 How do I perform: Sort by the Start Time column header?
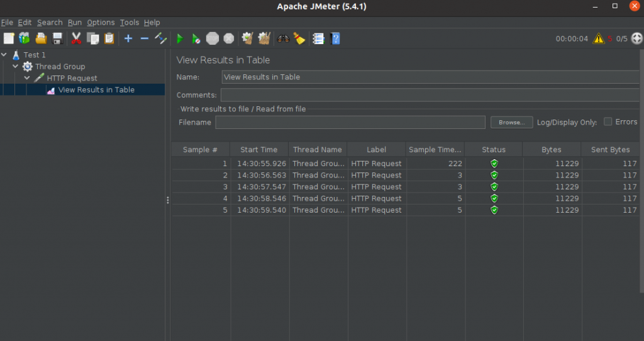(x=259, y=150)
